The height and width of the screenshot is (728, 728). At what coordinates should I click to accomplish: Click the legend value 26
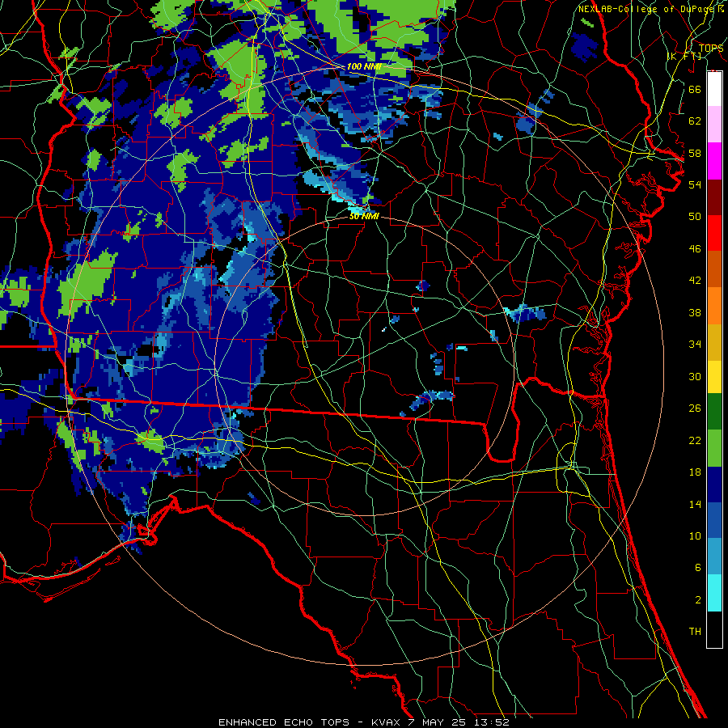[x=695, y=408]
